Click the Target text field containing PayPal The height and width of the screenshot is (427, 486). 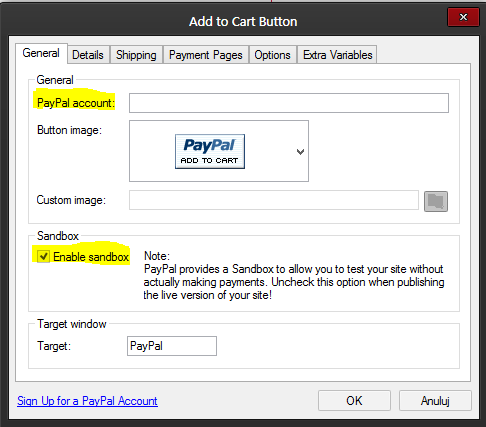coord(172,346)
